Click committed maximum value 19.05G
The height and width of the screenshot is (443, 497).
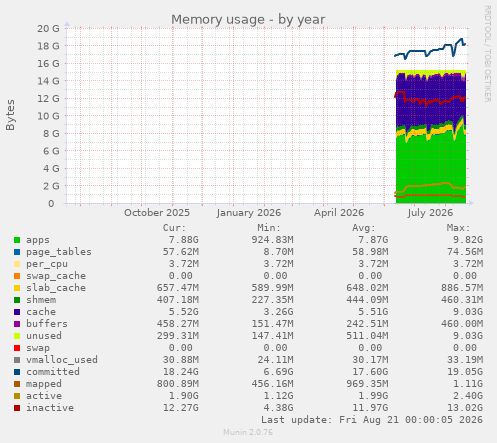(x=465, y=372)
